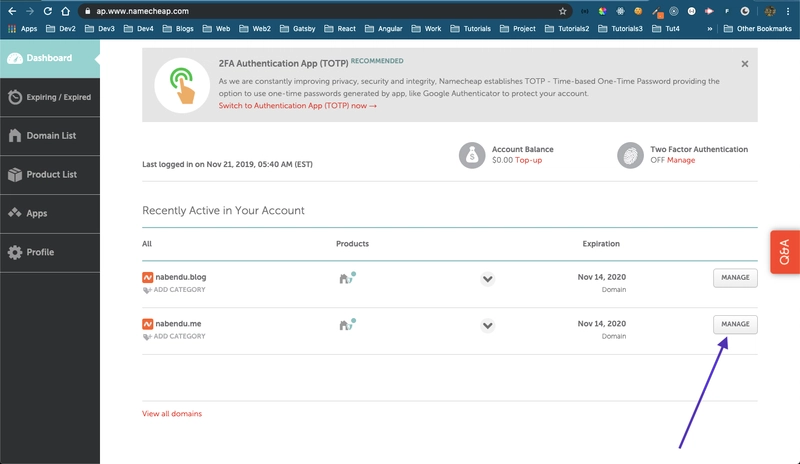
Task: Open the Chrome three-dot menu
Action: pos(788,11)
